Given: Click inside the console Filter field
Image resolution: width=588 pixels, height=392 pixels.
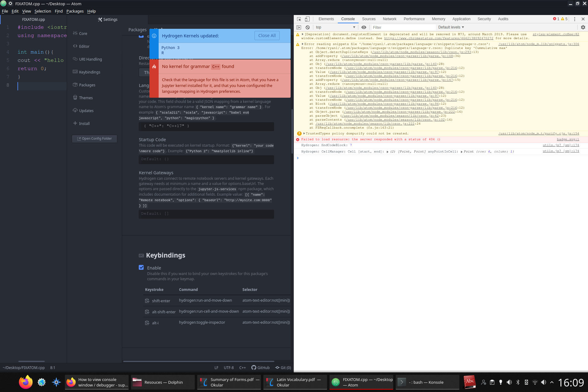Looking at the screenshot, I should pyautogui.click(x=398, y=27).
